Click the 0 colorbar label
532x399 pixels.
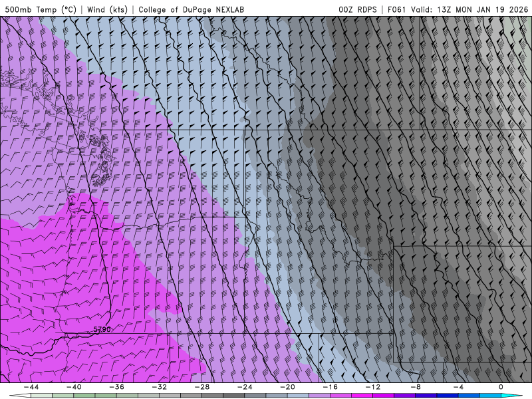[x=501, y=387]
